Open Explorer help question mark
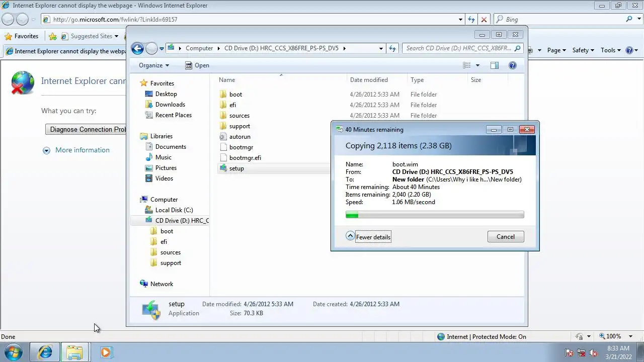The width and height of the screenshot is (644, 362). tap(513, 65)
